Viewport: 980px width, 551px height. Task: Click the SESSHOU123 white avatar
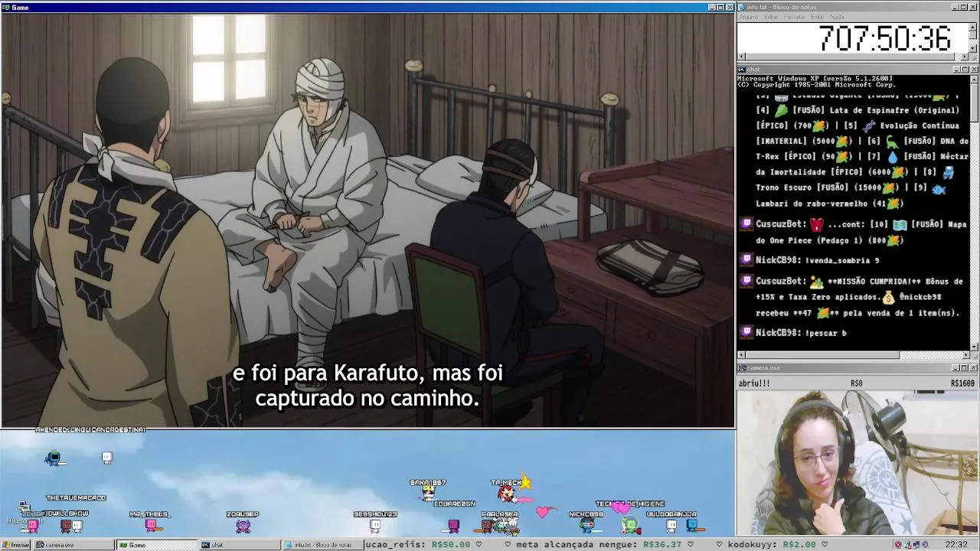(x=375, y=526)
